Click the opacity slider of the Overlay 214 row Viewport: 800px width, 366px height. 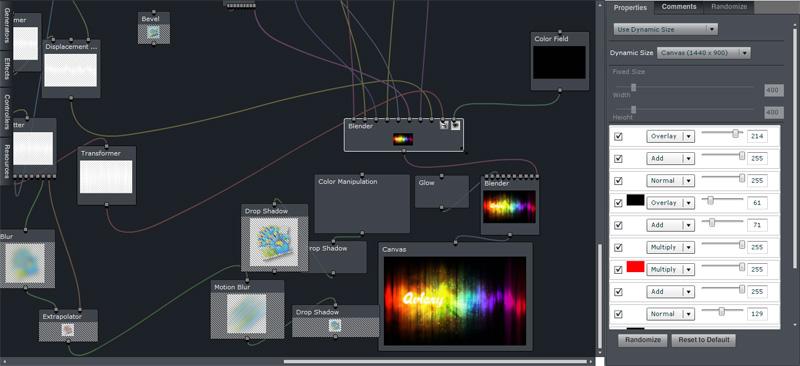[722, 134]
